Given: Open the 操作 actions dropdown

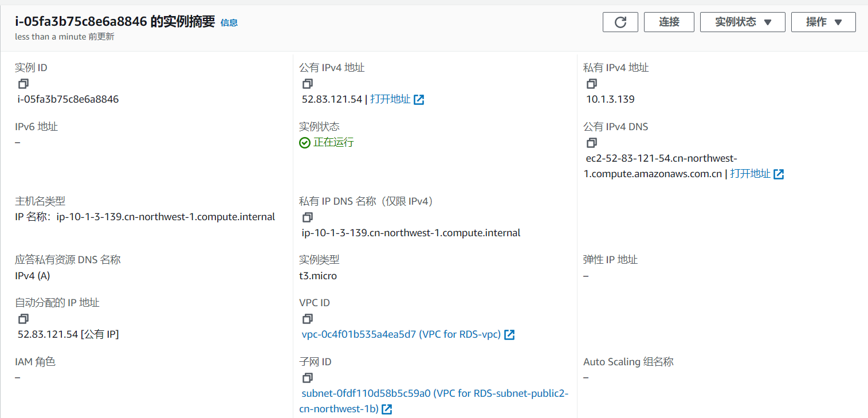Looking at the screenshot, I should click(823, 22).
